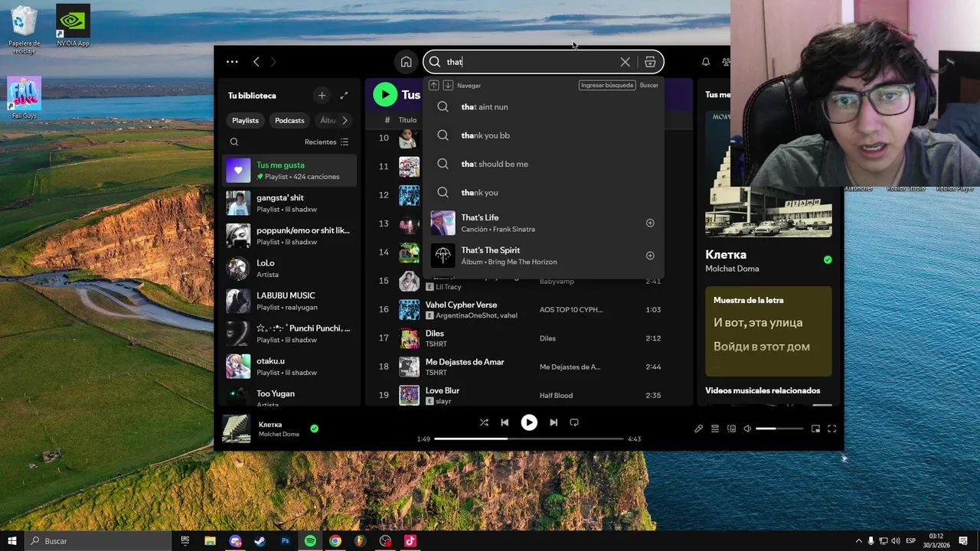The width and height of the screenshot is (980, 551).
Task: Select the Podcasts filter chip
Action: pyautogui.click(x=289, y=120)
